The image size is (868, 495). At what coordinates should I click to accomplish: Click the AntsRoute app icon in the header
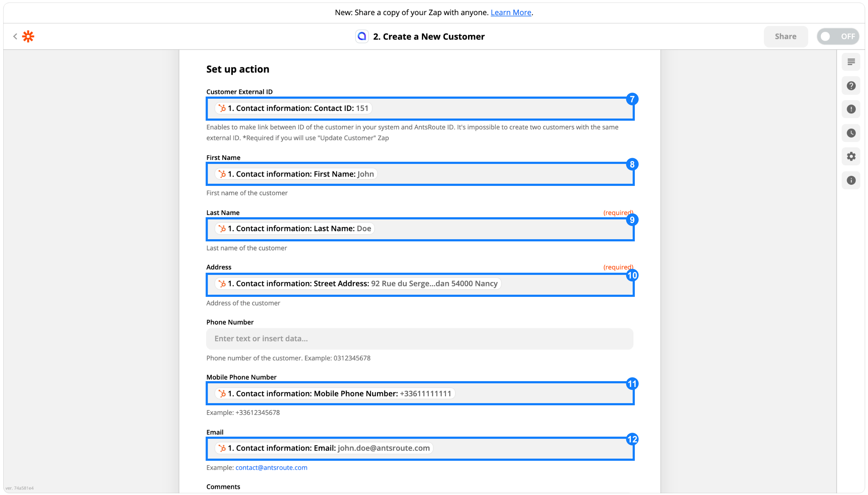(362, 36)
